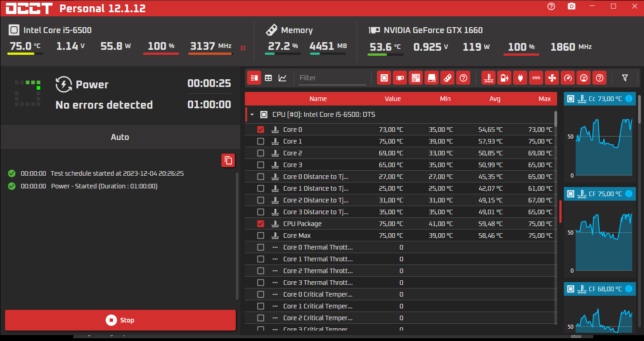Check the Core 3 temperature checkbox
The image size is (644, 341).
tap(261, 165)
